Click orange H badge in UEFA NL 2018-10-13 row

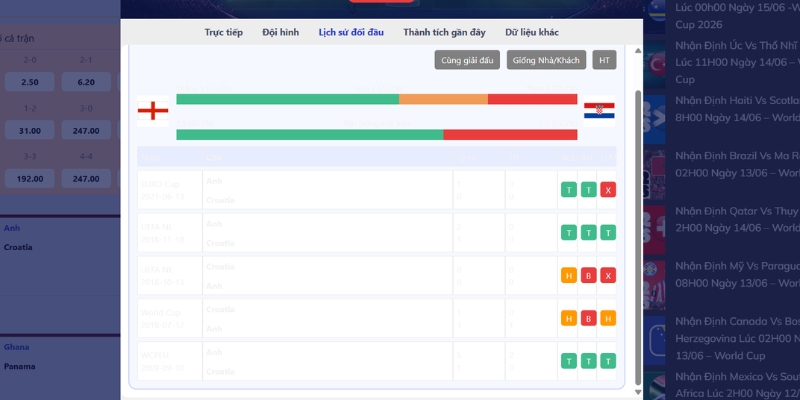[569, 276]
